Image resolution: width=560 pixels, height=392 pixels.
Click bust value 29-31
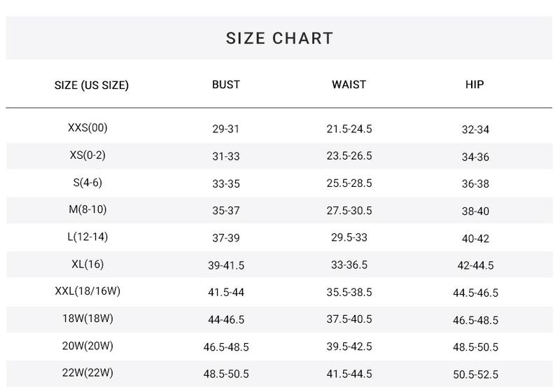point(225,129)
